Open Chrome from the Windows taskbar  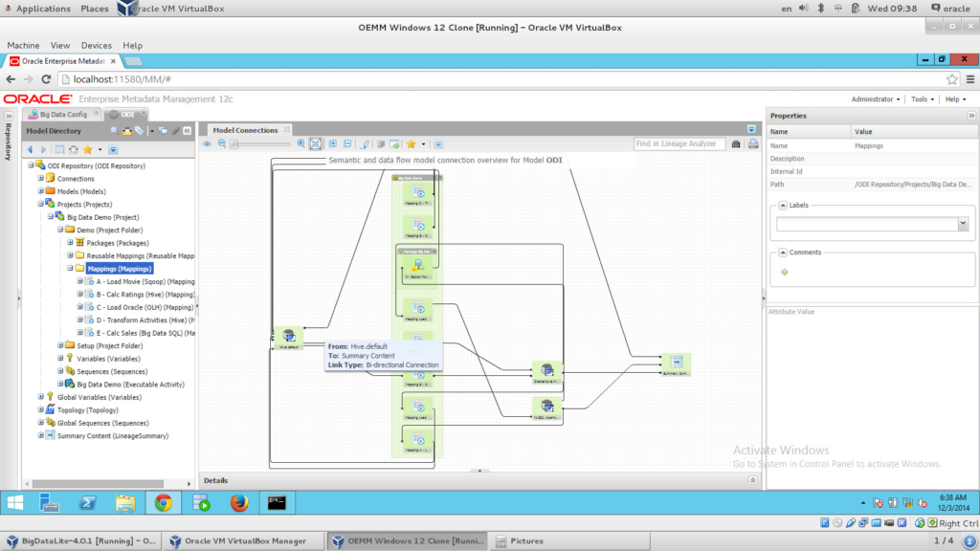pyautogui.click(x=163, y=502)
